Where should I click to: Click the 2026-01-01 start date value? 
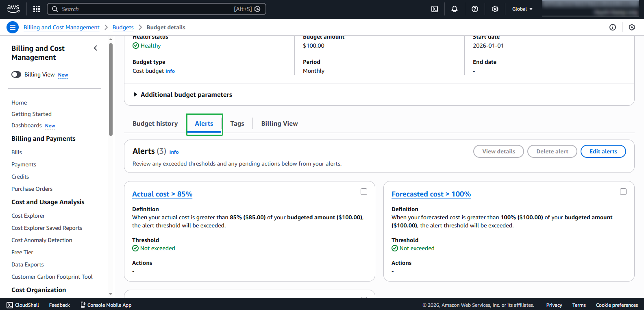pos(488,46)
